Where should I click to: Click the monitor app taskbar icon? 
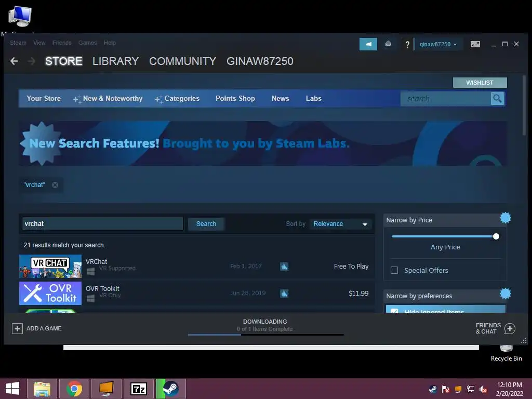pos(106,389)
